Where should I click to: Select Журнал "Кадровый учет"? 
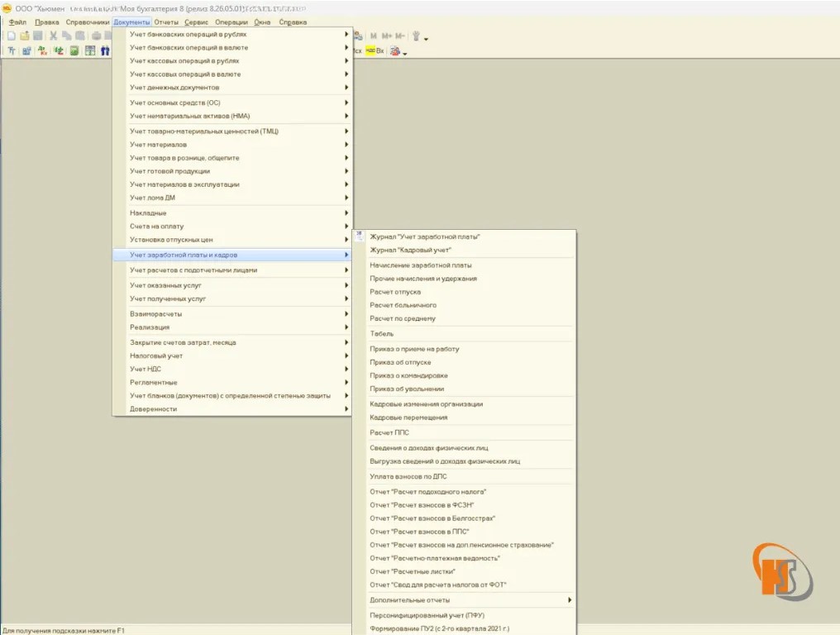click(x=465, y=250)
